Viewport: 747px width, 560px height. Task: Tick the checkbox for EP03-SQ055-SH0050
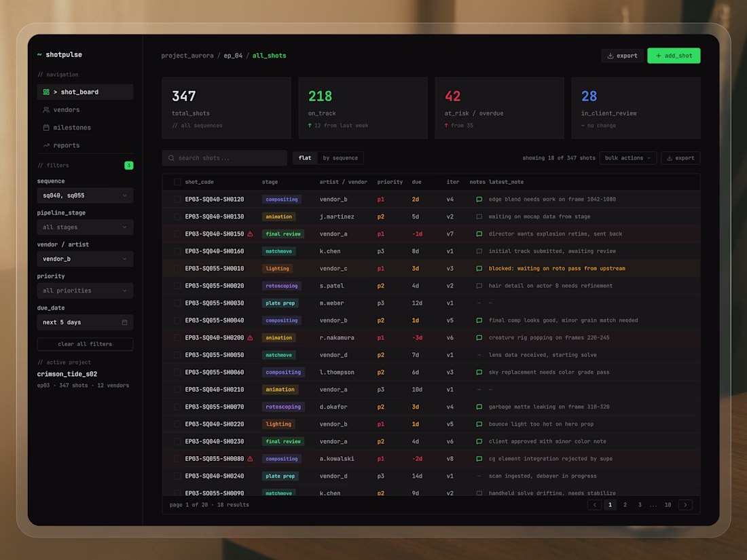pyautogui.click(x=177, y=355)
